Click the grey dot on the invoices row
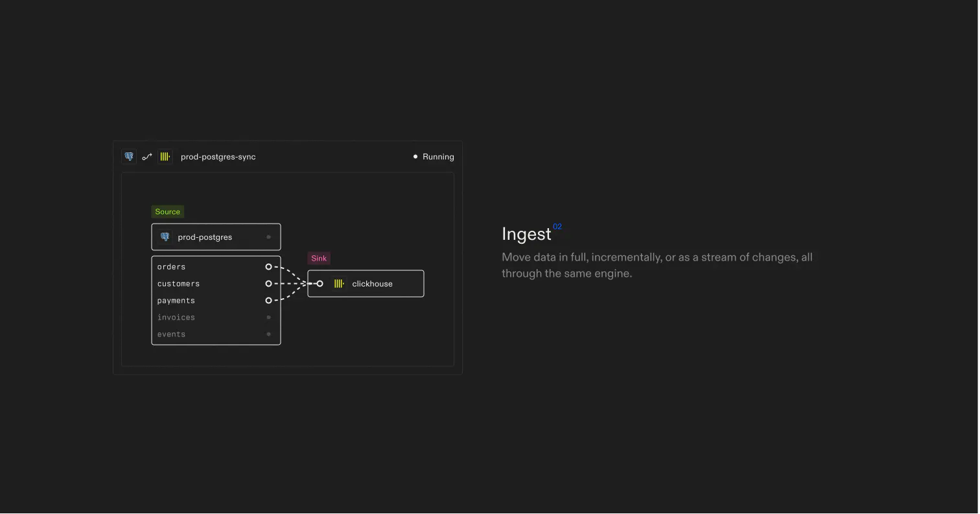980x514 pixels. click(x=268, y=318)
